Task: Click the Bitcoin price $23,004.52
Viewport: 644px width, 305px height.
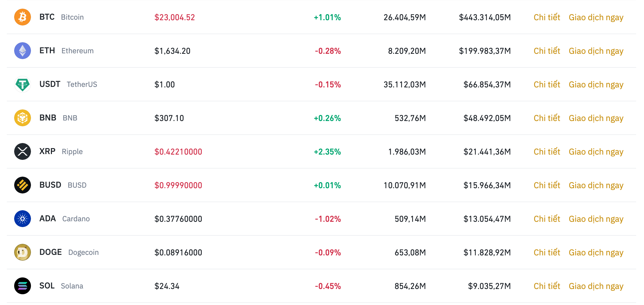Action: (175, 17)
